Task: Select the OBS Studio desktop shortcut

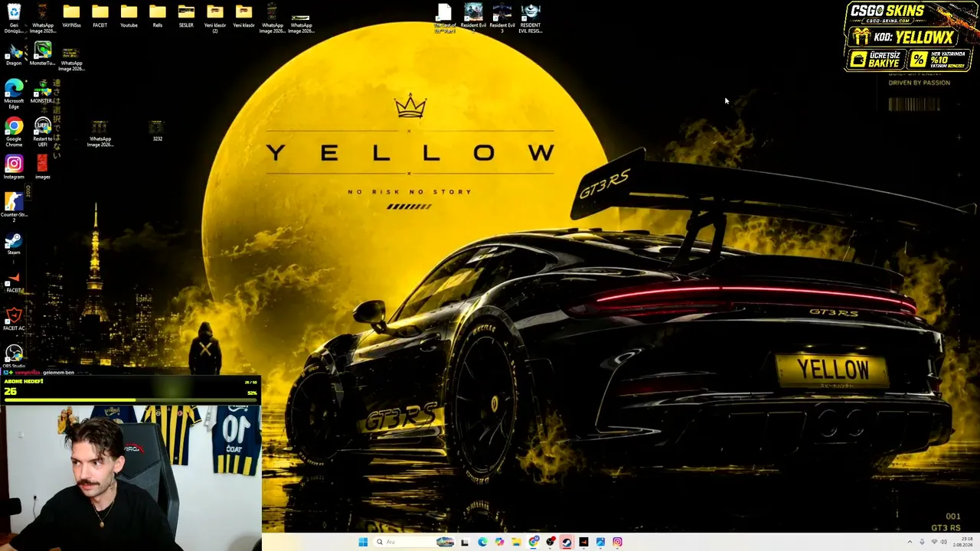Action: 14,357
